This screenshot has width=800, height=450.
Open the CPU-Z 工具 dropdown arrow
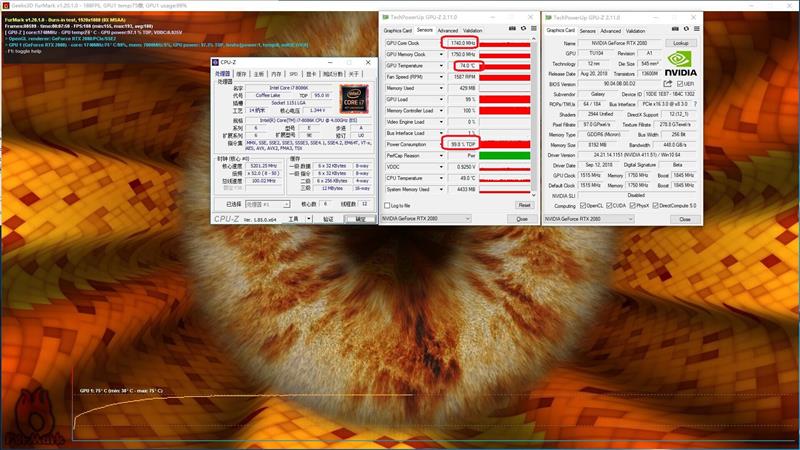pos(309,219)
